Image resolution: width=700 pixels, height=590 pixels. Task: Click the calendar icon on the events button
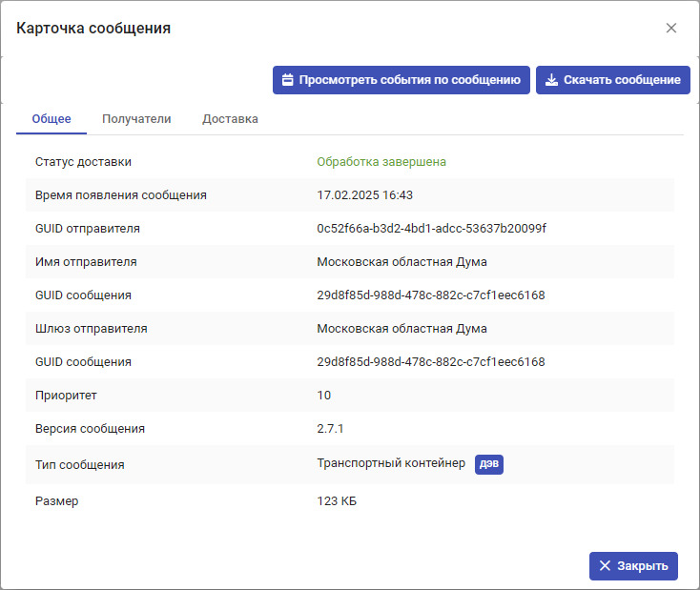[x=287, y=80]
